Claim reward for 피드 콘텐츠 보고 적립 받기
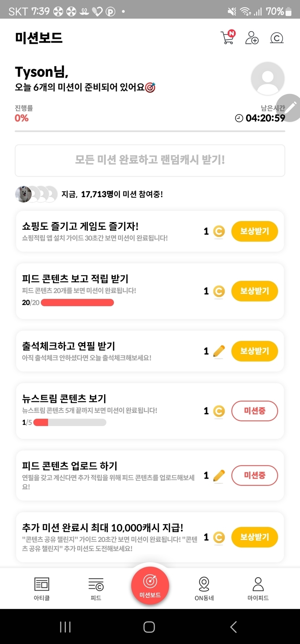The image size is (300, 644). pyautogui.click(x=254, y=291)
